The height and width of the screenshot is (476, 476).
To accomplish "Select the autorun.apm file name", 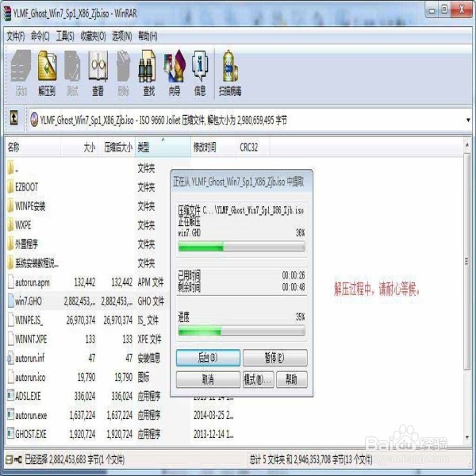I will point(33,282).
